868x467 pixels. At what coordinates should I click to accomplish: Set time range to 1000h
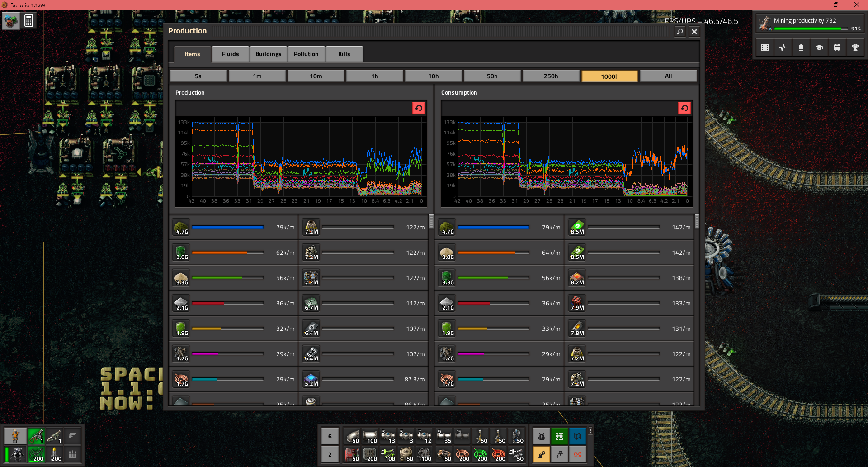click(x=610, y=76)
